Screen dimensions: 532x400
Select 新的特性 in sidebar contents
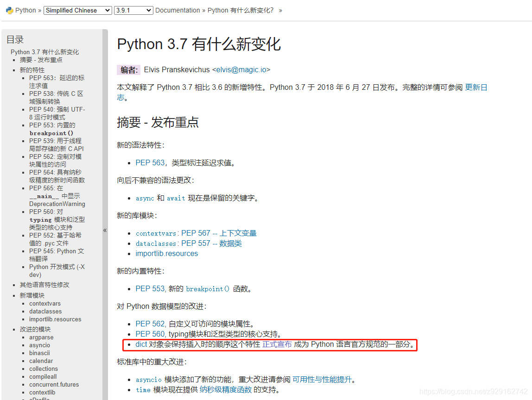tap(32, 70)
